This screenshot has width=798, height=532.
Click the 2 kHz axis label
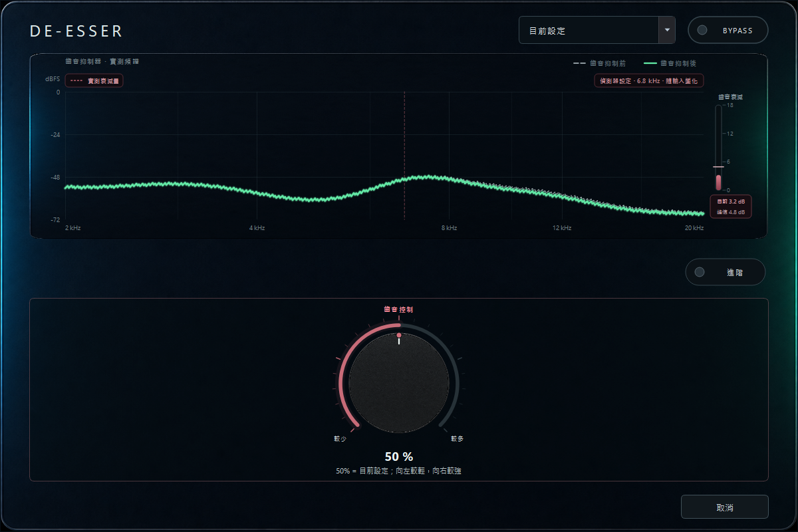(x=73, y=228)
